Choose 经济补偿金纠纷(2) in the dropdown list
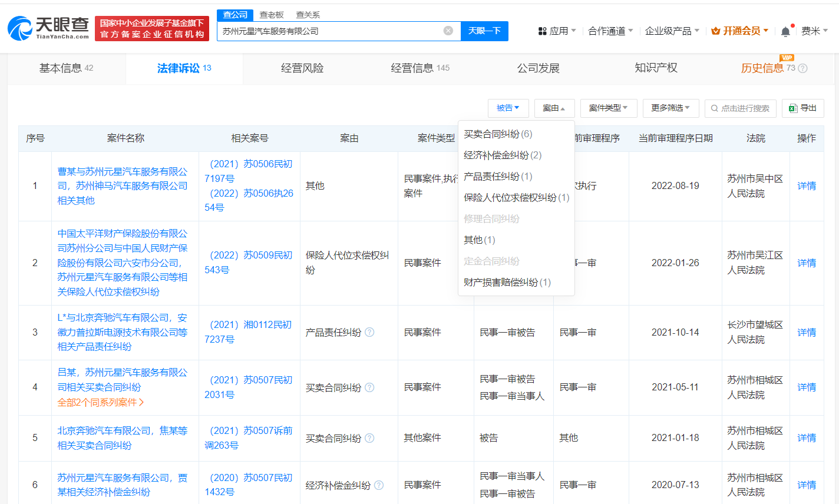Image resolution: width=839 pixels, height=504 pixels. click(x=516, y=155)
